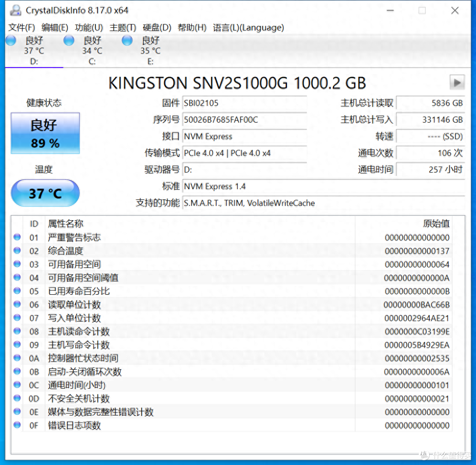Viewport: 476px width, 465px height.
Task: Select the 媒体与数据完整性错误计数 attribute row
Action: (232, 412)
